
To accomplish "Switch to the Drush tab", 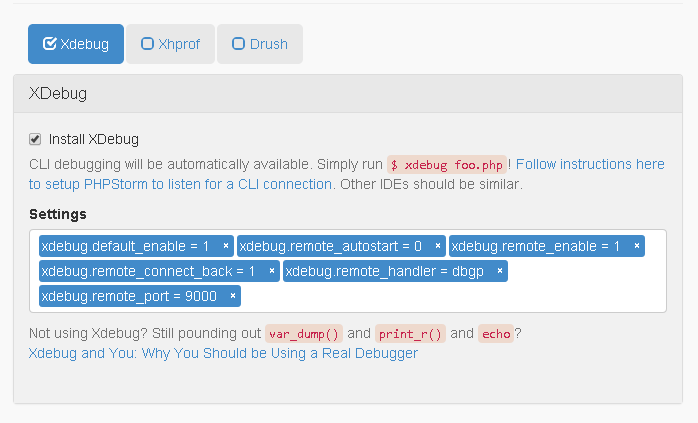I will click(260, 44).
